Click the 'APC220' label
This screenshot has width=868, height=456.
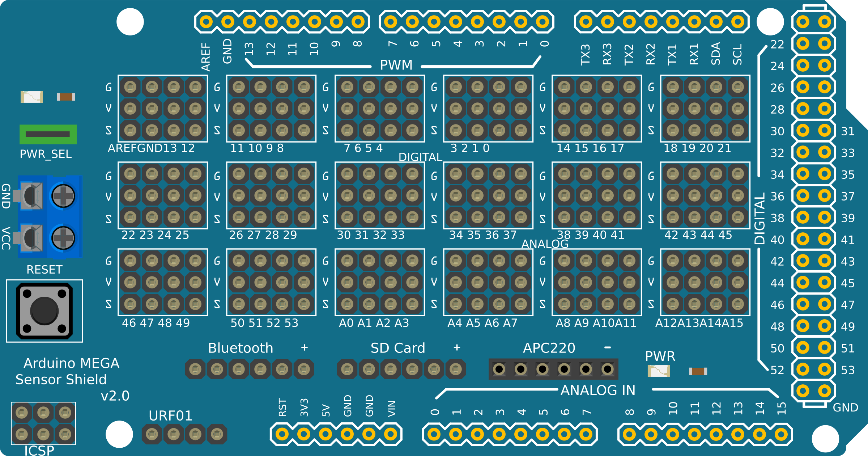(x=549, y=348)
